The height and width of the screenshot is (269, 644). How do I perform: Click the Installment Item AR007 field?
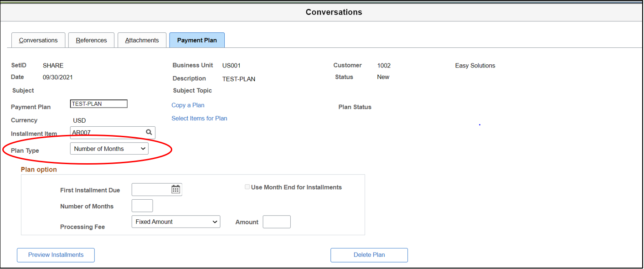[107, 133]
